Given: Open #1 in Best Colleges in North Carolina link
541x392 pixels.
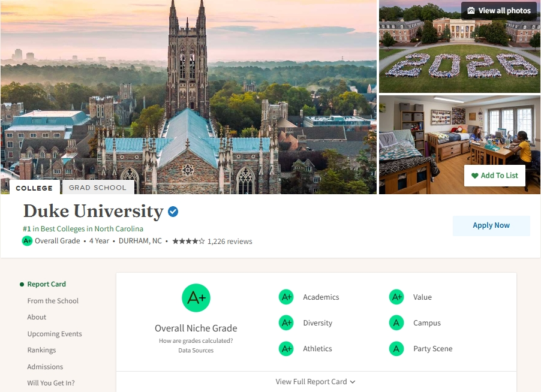Looking at the screenshot, I should (x=83, y=228).
